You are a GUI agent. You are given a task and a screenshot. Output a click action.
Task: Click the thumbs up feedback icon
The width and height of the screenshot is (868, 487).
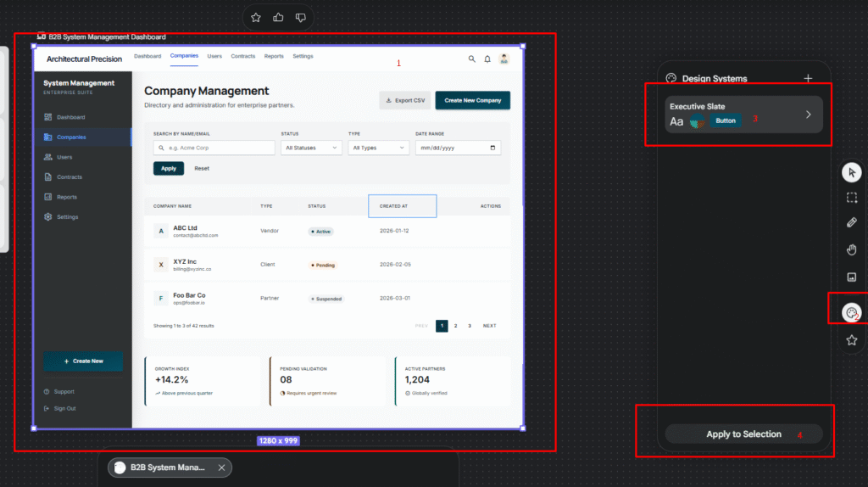278,17
